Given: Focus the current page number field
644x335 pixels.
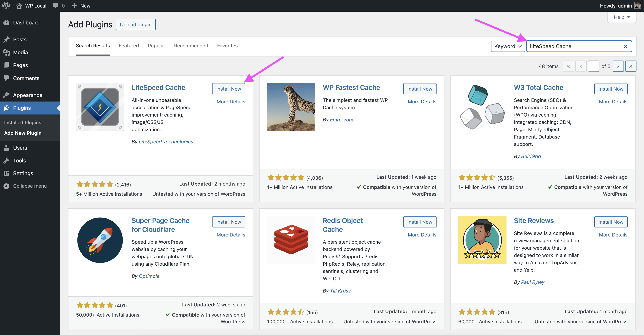Looking at the screenshot, I should [x=593, y=66].
